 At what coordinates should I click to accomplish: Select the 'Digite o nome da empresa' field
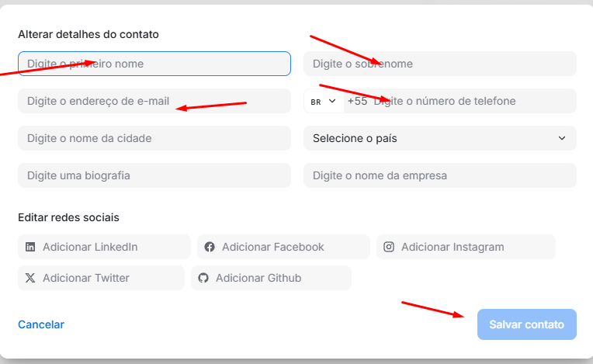[439, 175]
